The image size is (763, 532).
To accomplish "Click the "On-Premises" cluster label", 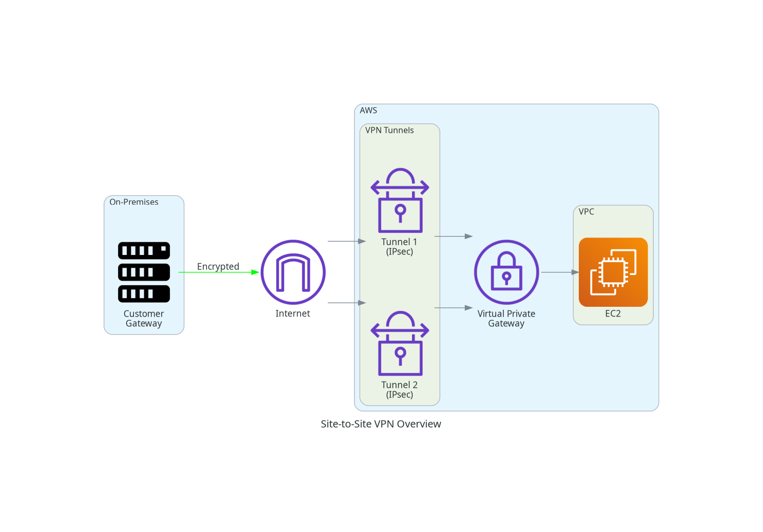I will click(134, 202).
